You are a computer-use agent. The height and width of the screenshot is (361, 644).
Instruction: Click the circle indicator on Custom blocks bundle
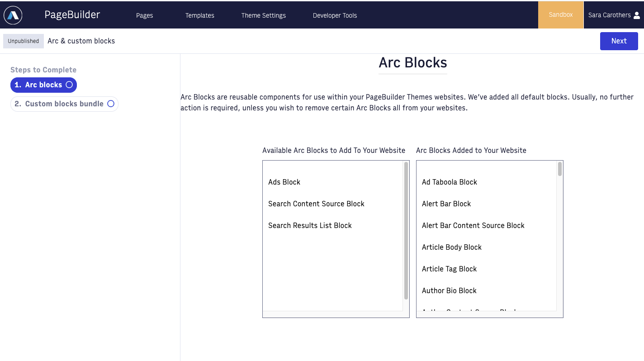click(111, 104)
